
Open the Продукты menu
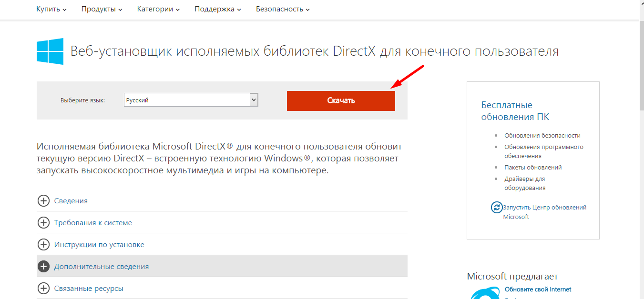[x=102, y=9]
